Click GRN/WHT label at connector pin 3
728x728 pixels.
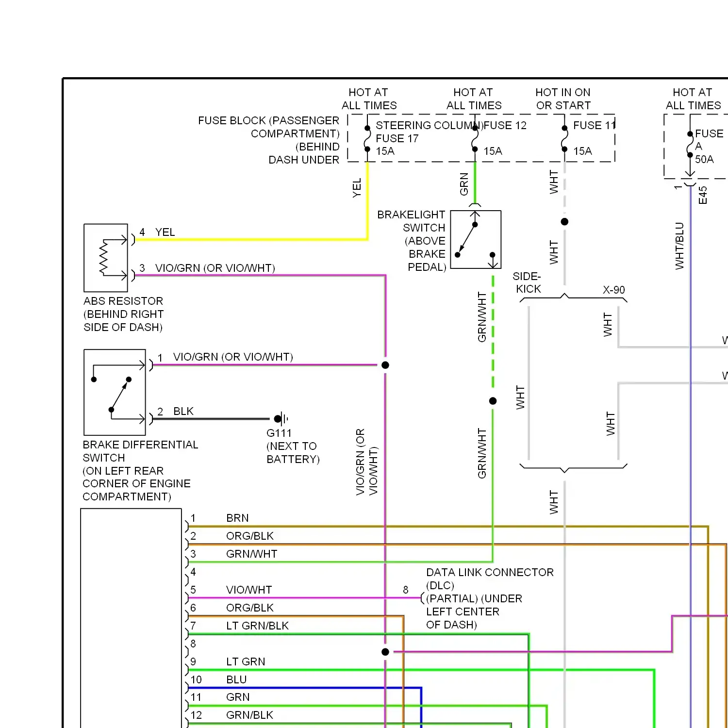[x=252, y=554]
